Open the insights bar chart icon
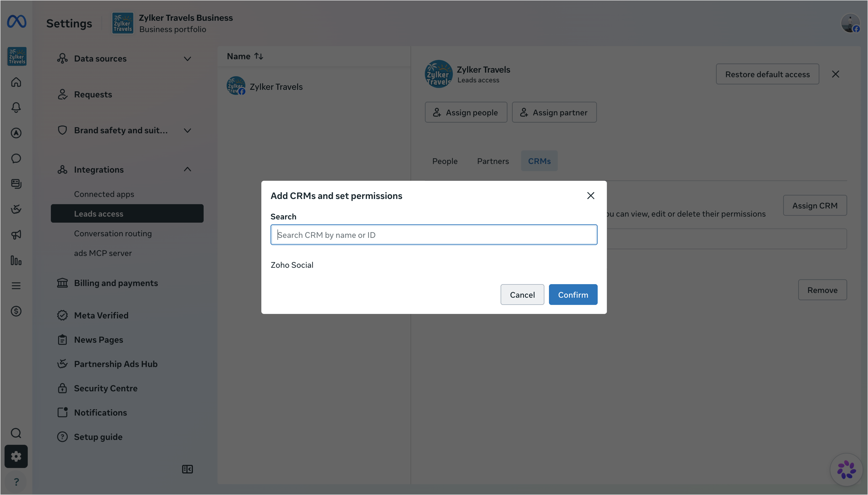The height and width of the screenshot is (495, 868). tap(16, 260)
